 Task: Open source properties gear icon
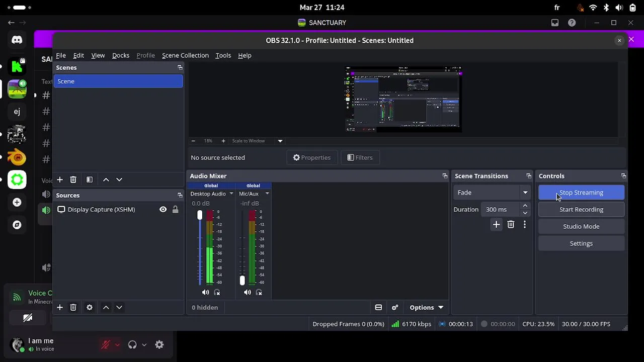pos(90,307)
